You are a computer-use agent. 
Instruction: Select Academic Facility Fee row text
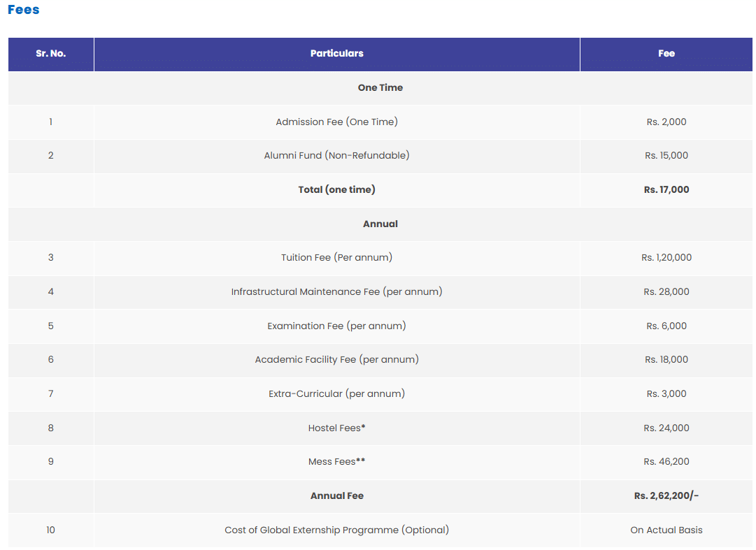point(336,360)
